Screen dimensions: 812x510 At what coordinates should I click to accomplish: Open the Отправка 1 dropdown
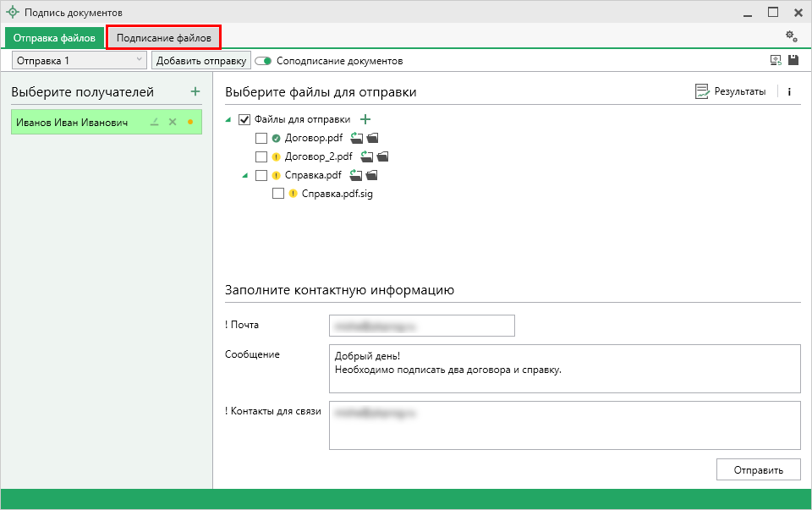coord(80,61)
